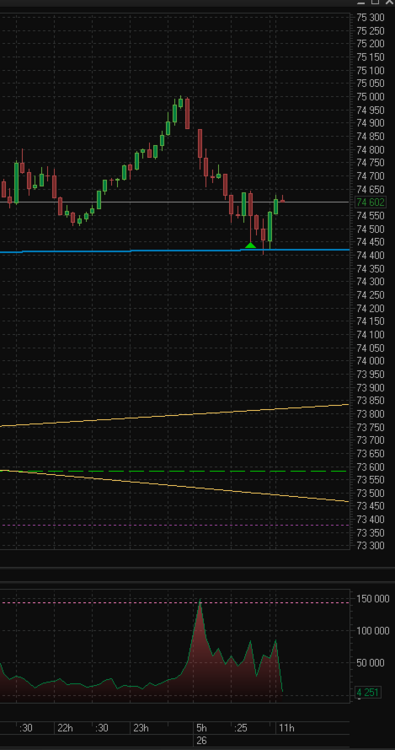Click the 73 300 price axis label
The height and width of the screenshot is (750, 395).
coord(371,546)
